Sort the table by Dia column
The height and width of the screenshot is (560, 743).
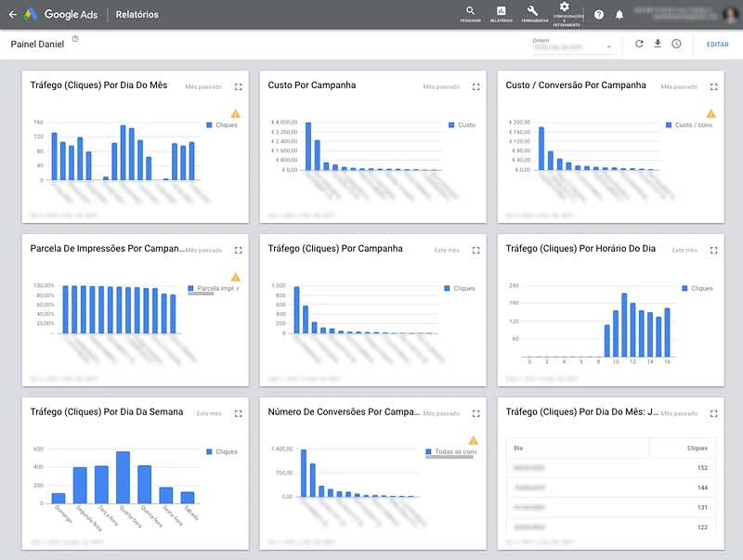pos(518,449)
